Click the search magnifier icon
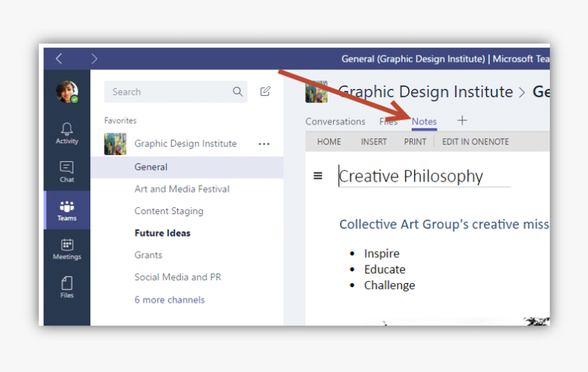 tap(237, 92)
